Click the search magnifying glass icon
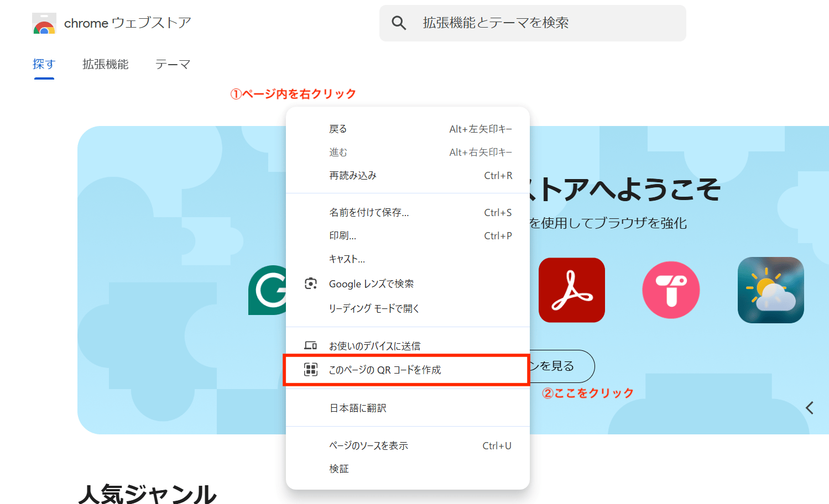Viewport: 829px width, 504px height. 399,23
